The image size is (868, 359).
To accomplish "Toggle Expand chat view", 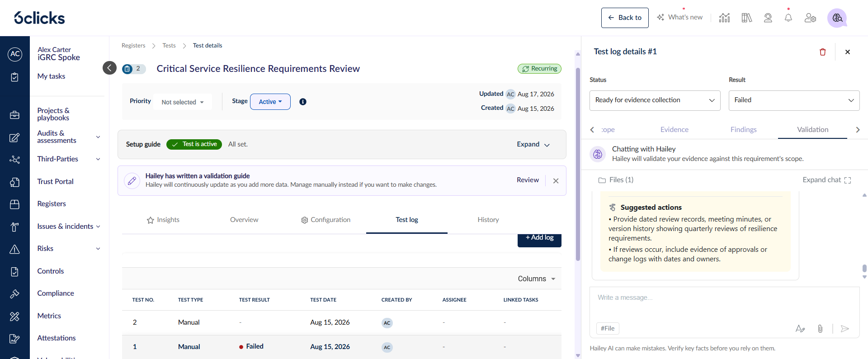I will pyautogui.click(x=826, y=180).
